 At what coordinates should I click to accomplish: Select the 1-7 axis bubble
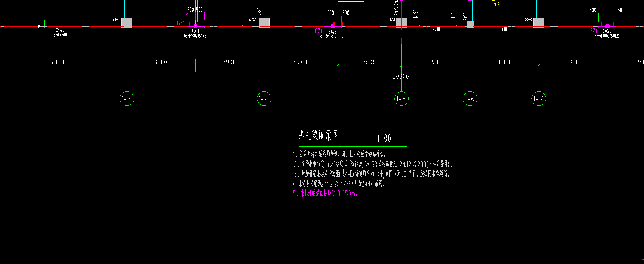[539, 99]
